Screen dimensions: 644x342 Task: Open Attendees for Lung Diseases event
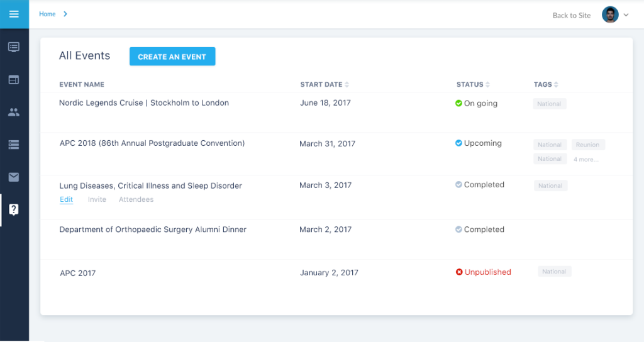(x=136, y=200)
